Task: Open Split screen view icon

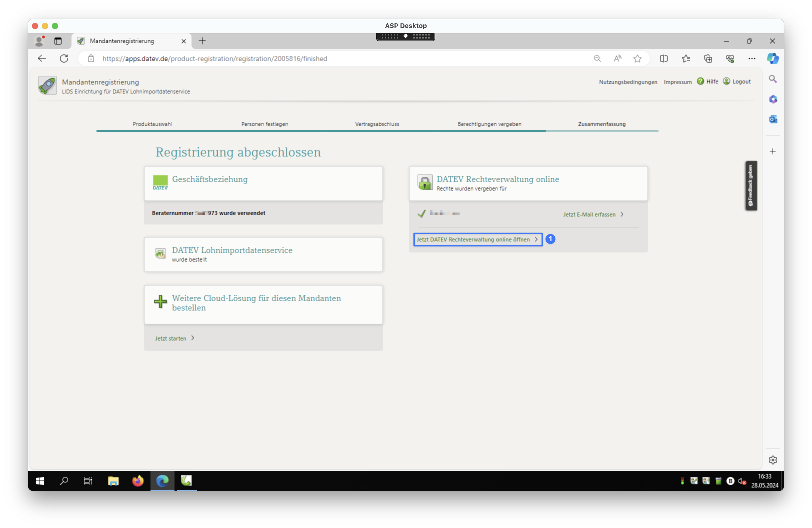Action: coord(663,59)
